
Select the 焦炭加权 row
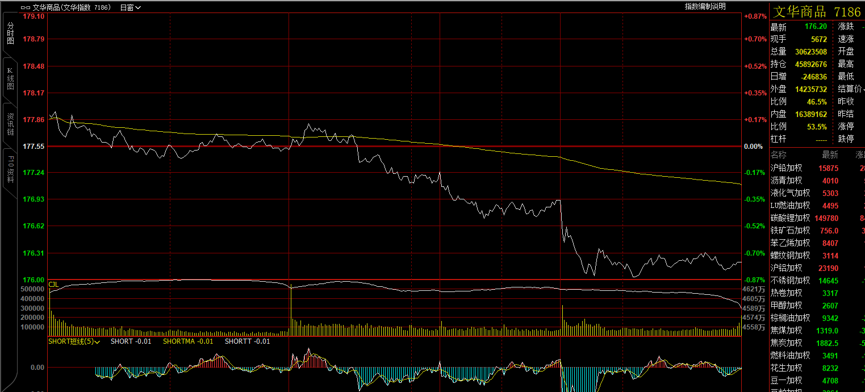(818, 343)
